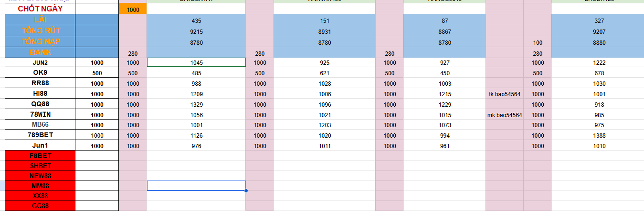The width and height of the screenshot is (644, 211).
Task: Click the RR88 row label
Action: pyautogui.click(x=40, y=83)
